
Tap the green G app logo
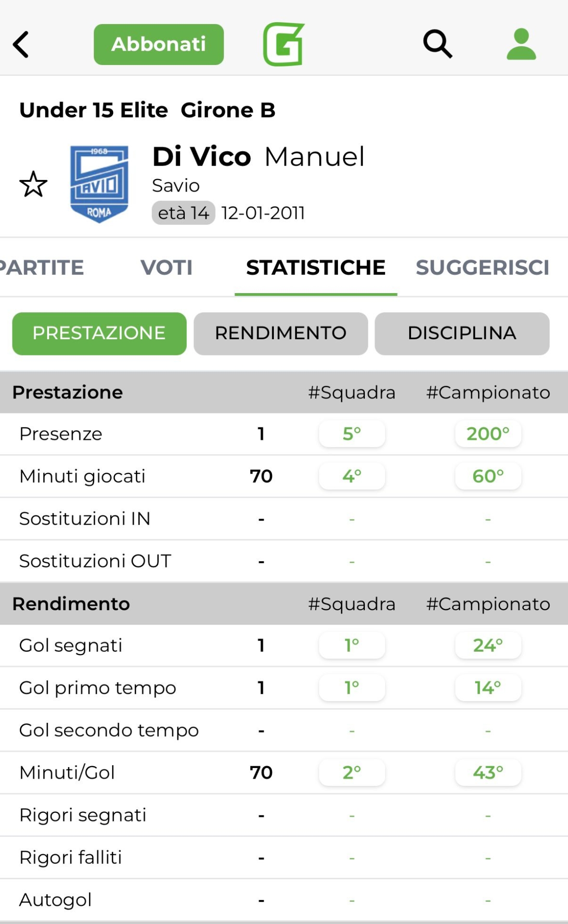point(284,44)
